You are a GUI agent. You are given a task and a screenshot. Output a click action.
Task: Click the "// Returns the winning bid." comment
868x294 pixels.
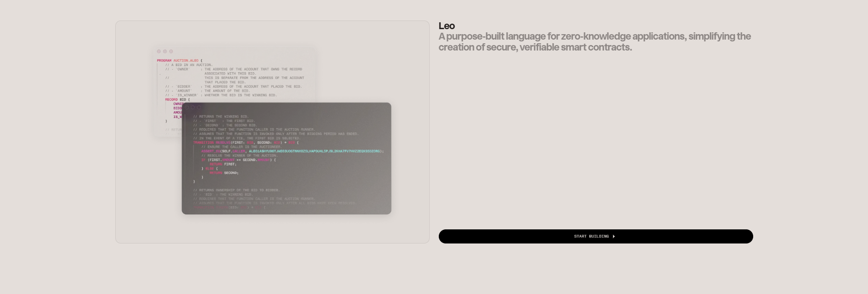[221, 117]
